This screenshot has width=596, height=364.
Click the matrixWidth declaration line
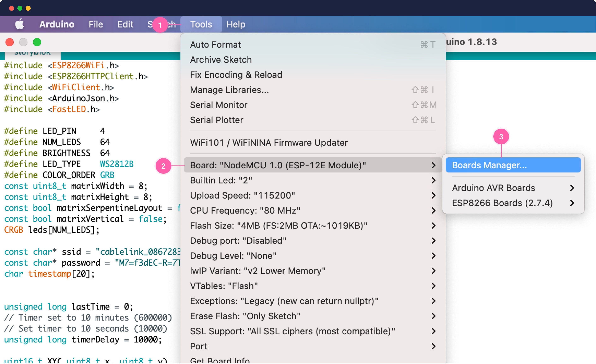76,186
